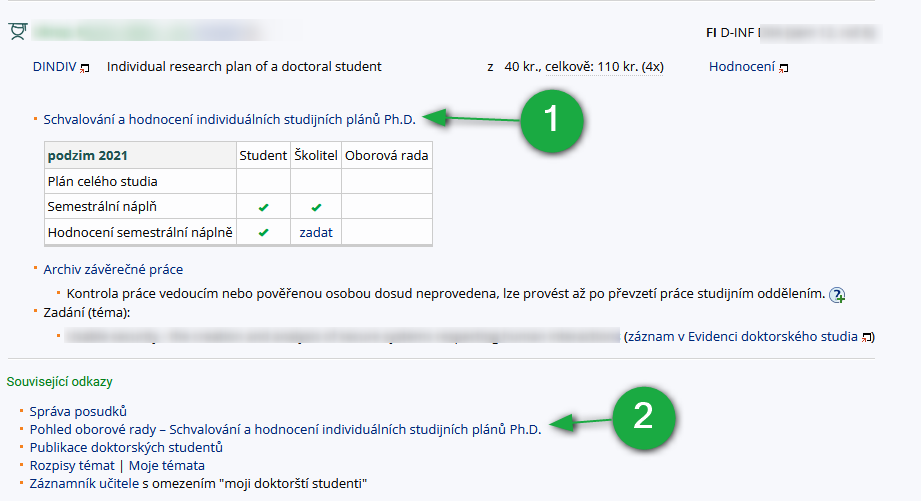Open Publikace doktorských studentů
The width and height of the screenshot is (921, 501).
tap(126, 447)
